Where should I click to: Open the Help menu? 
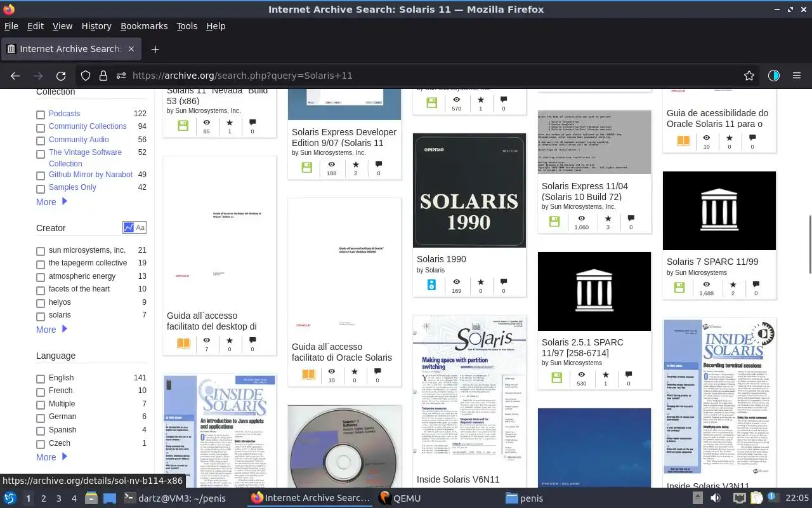216,26
